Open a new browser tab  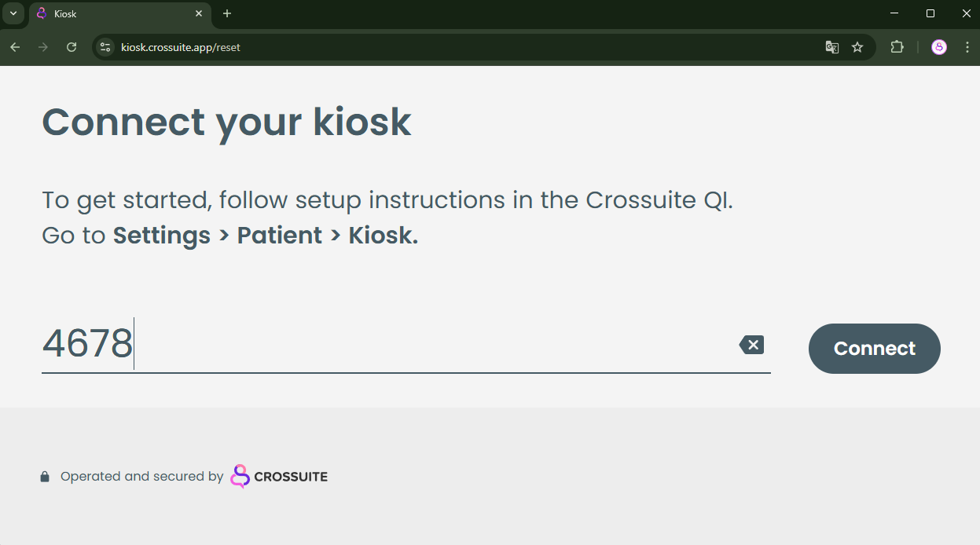pos(227,13)
